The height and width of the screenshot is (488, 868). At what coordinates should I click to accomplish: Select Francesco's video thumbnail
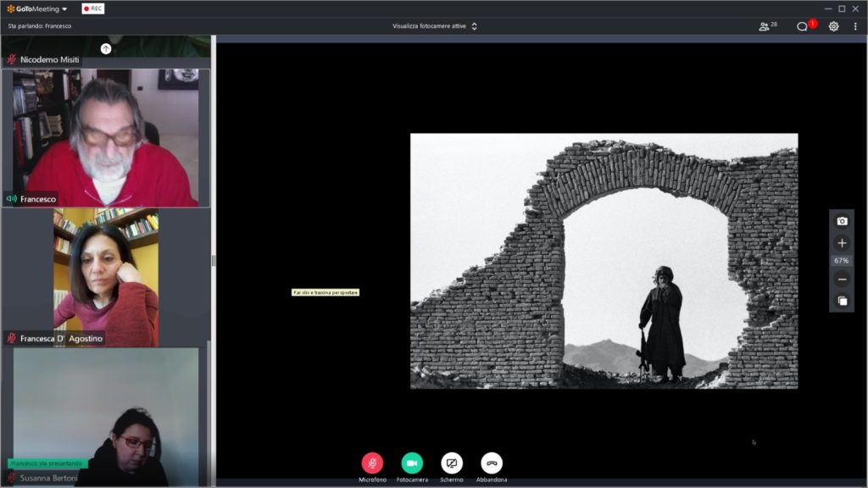(106, 138)
